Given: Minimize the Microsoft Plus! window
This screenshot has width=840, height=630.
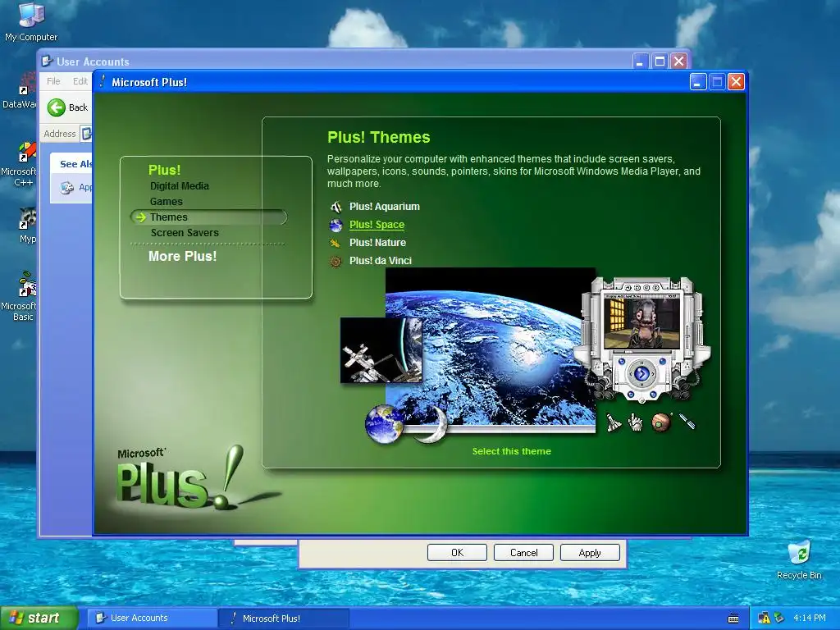Looking at the screenshot, I should pyautogui.click(x=697, y=82).
